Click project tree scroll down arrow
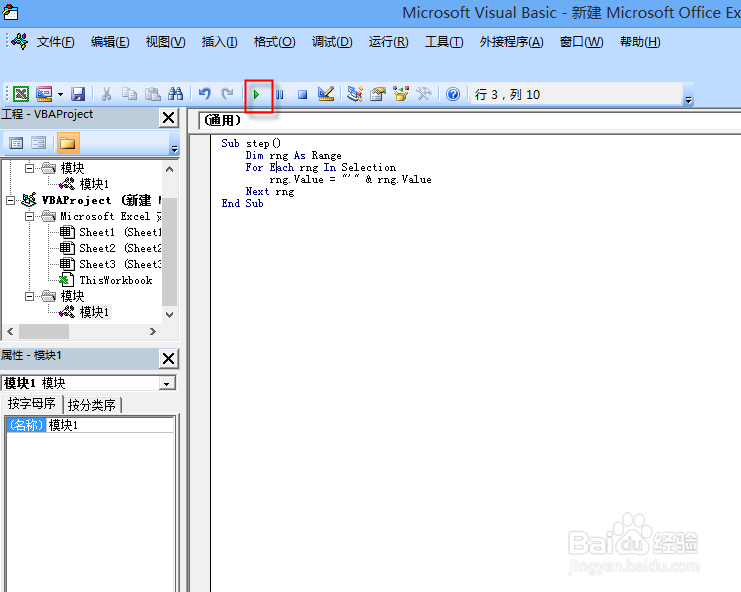741x592 pixels. (x=170, y=315)
